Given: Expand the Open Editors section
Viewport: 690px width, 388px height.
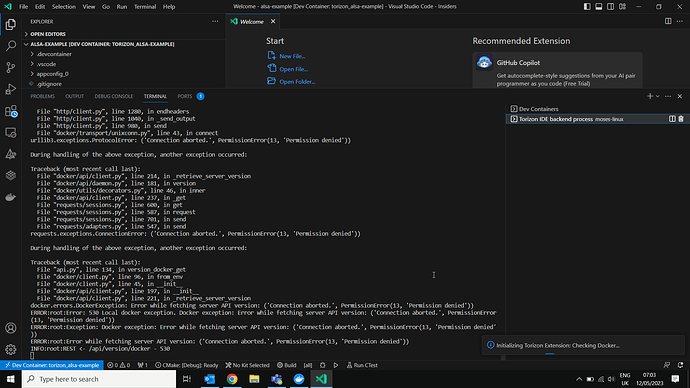Looking at the screenshot, I should pos(124,34).
